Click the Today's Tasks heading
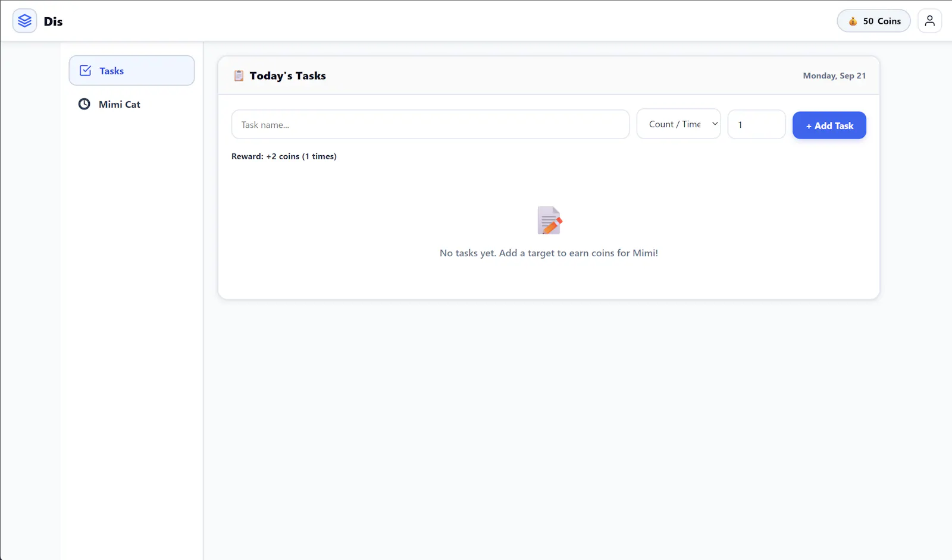Screen dimensions: 952x560 pos(287,75)
